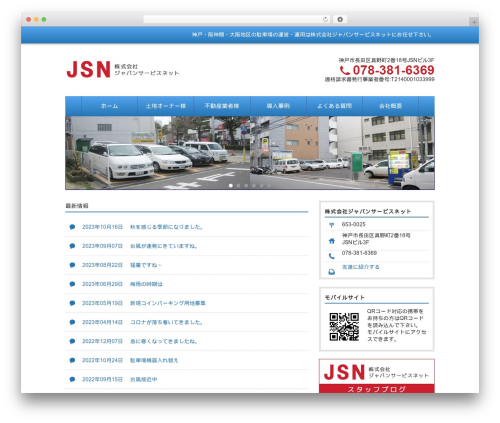Click comment icon for 2022年12月07日 post

tap(72, 341)
